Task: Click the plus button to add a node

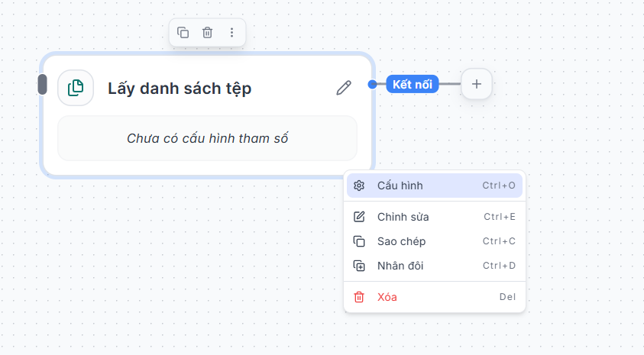Action: [477, 84]
